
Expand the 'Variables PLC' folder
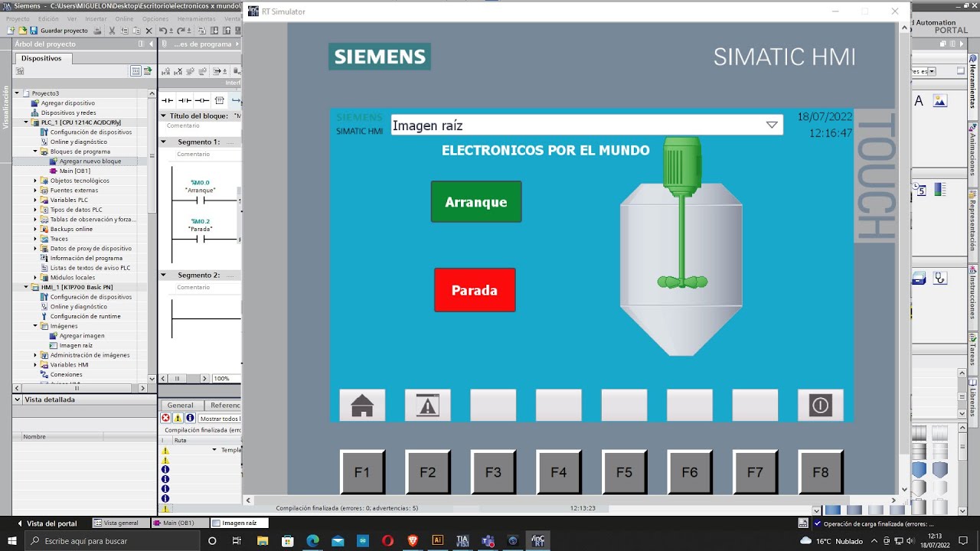35,200
